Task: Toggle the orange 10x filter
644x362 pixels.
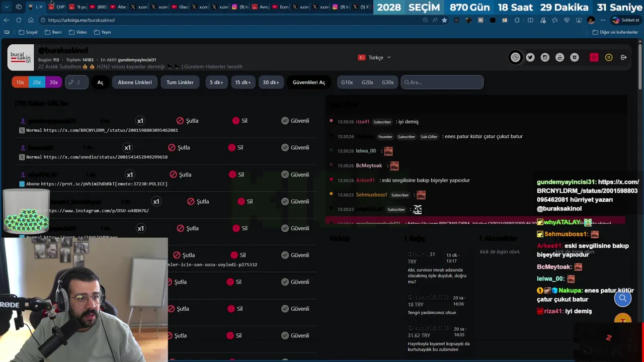Action: (20, 82)
